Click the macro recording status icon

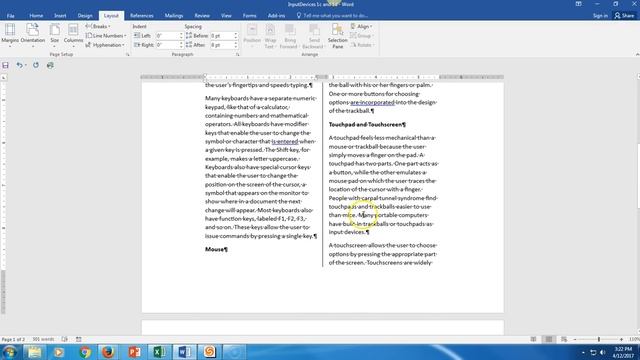click(x=79, y=340)
